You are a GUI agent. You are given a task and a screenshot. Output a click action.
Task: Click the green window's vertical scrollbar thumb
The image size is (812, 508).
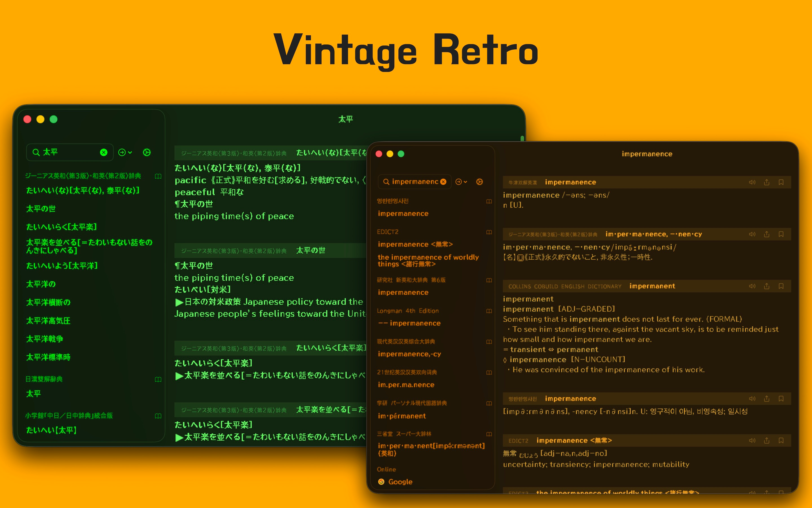[x=522, y=138]
